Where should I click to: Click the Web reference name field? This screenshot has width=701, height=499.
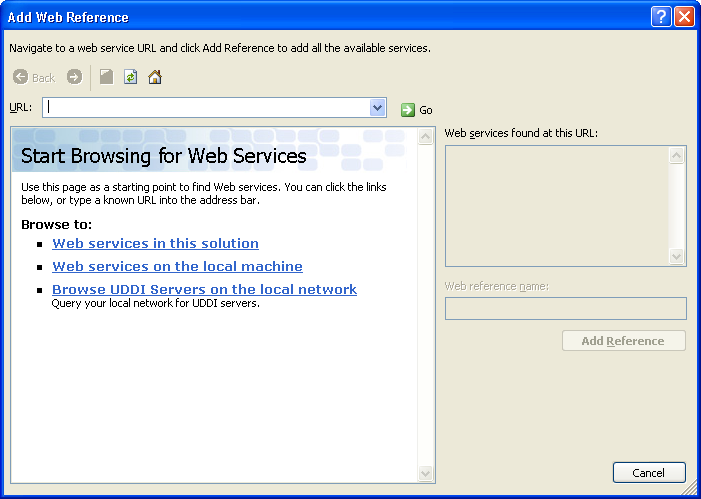tap(565, 308)
